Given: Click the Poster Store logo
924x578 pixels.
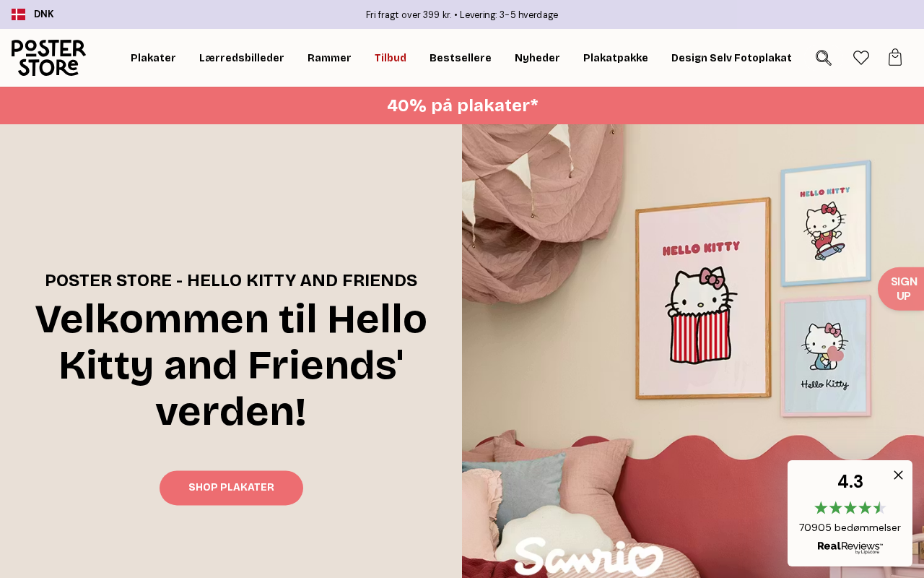Looking at the screenshot, I should (x=48, y=58).
